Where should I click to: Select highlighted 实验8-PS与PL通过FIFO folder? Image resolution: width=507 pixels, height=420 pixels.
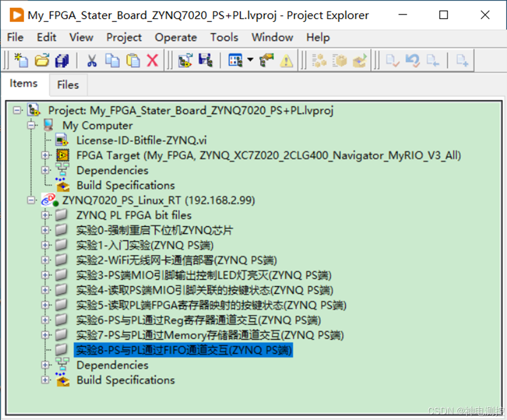(183, 350)
